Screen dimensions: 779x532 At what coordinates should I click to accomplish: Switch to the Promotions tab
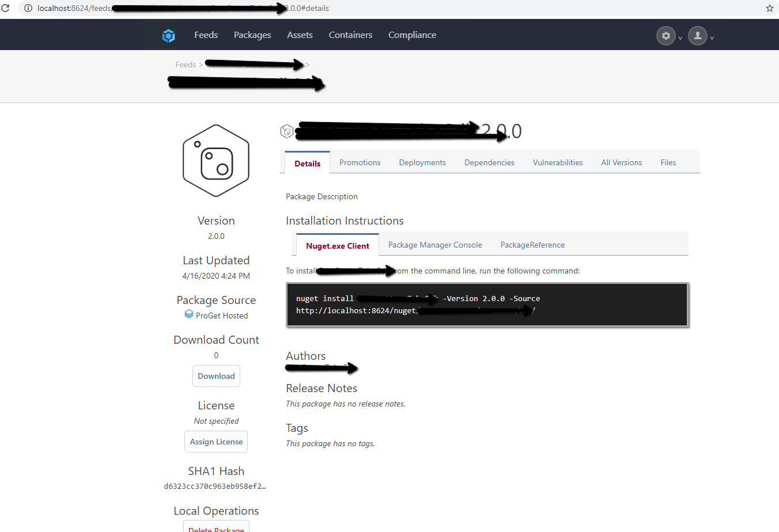[x=360, y=162]
